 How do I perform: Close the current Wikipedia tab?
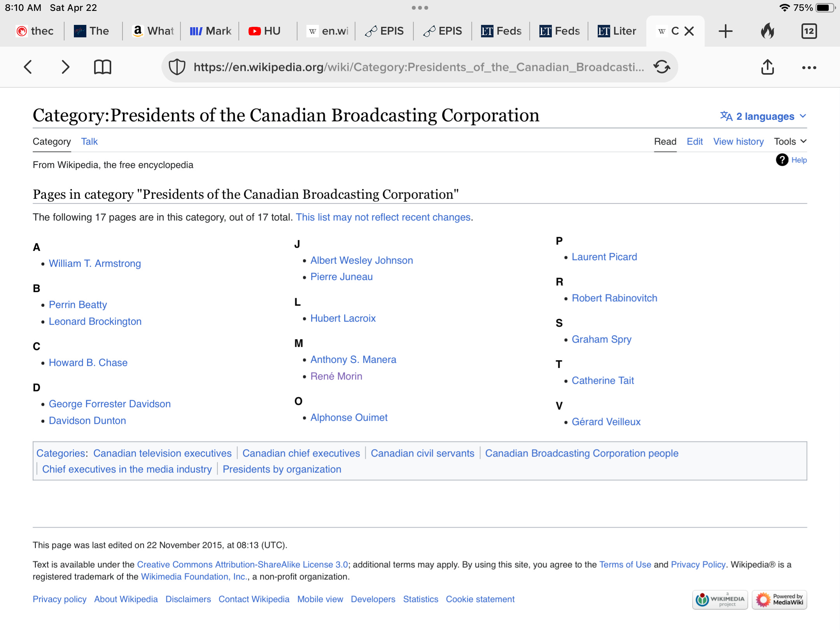pyautogui.click(x=689, y=31)
